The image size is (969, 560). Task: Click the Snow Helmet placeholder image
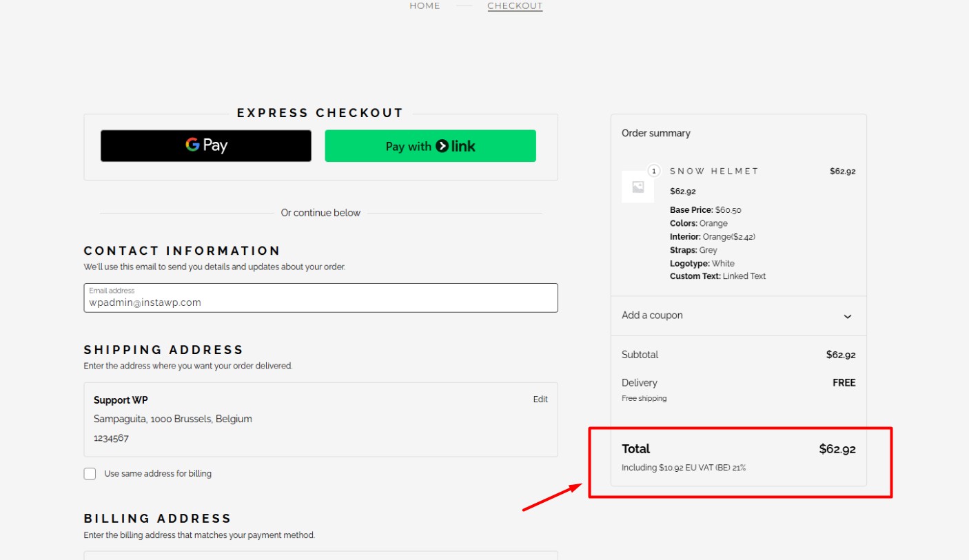pyautogui.click(x=637, y=187)
